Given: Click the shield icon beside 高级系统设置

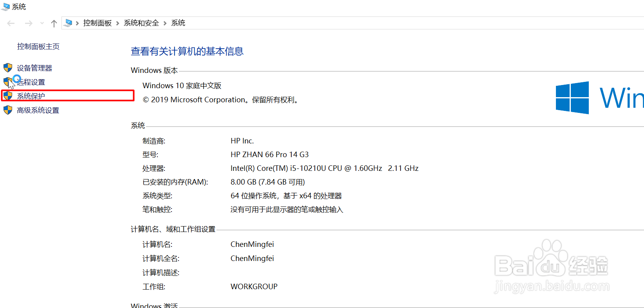Looking at the screenshot, I should pos(8,110).
